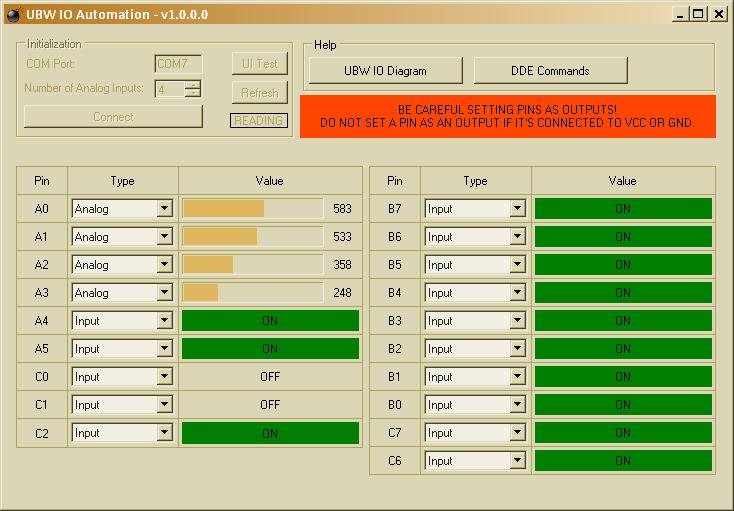
Task: Click the Refresh button
Action: point(260,93)
